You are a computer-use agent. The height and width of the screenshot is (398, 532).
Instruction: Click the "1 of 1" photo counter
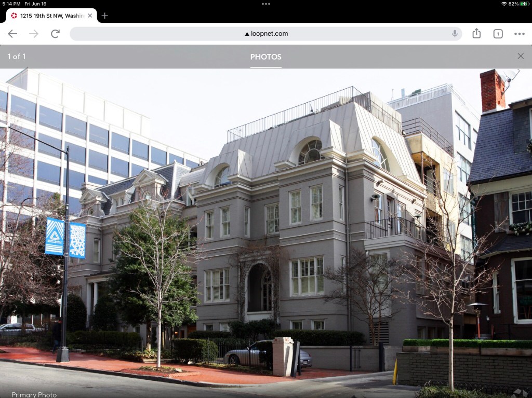click(x=17, y=57)
